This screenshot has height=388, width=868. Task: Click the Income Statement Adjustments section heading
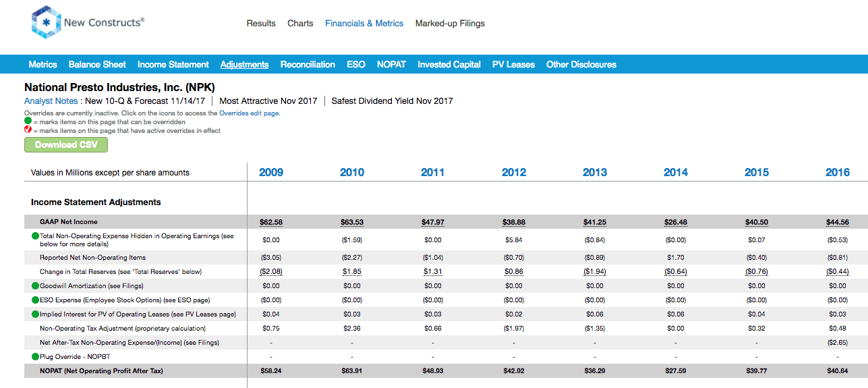tap(96, 202)
